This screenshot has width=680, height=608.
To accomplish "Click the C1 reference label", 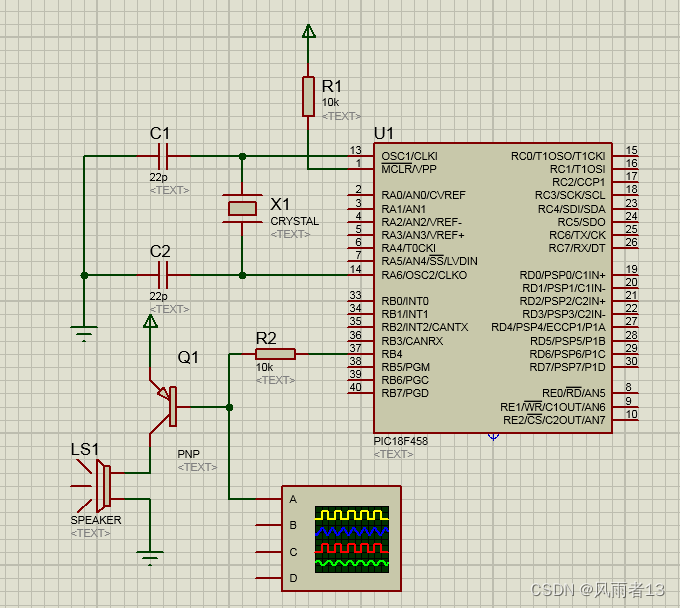I will coord(160,133).
